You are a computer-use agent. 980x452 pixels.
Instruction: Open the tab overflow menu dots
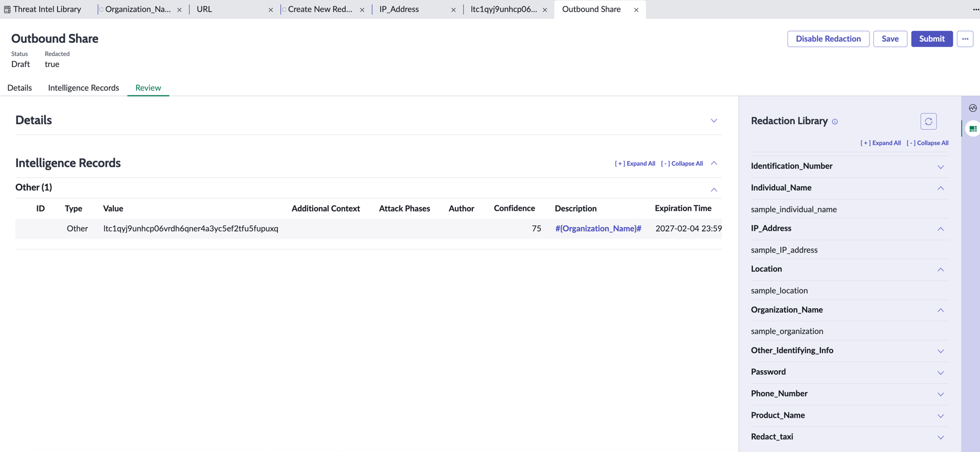(975, 10)
